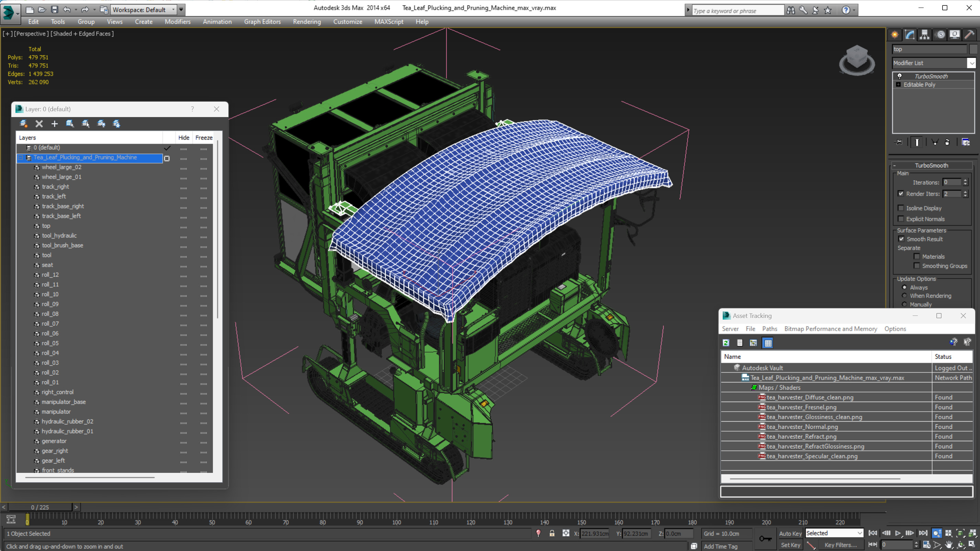
Task: Open the Rendering menu
Action: 307,22
